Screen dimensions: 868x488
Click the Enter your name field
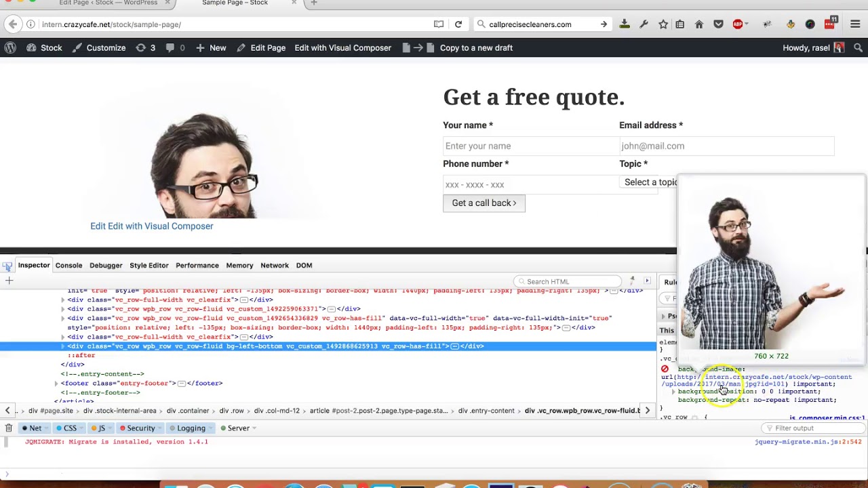[531, 146]
